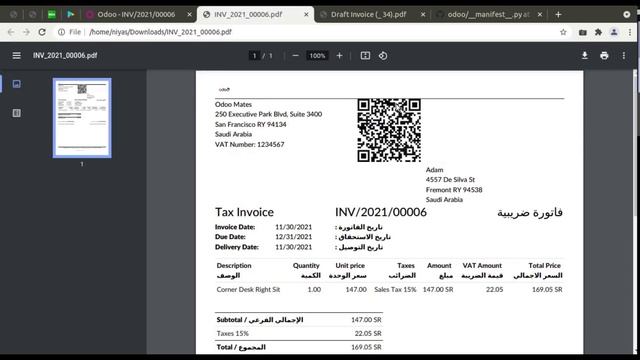
Task: Show page thumbnails view in sidebar
Action: click(16, 84)
